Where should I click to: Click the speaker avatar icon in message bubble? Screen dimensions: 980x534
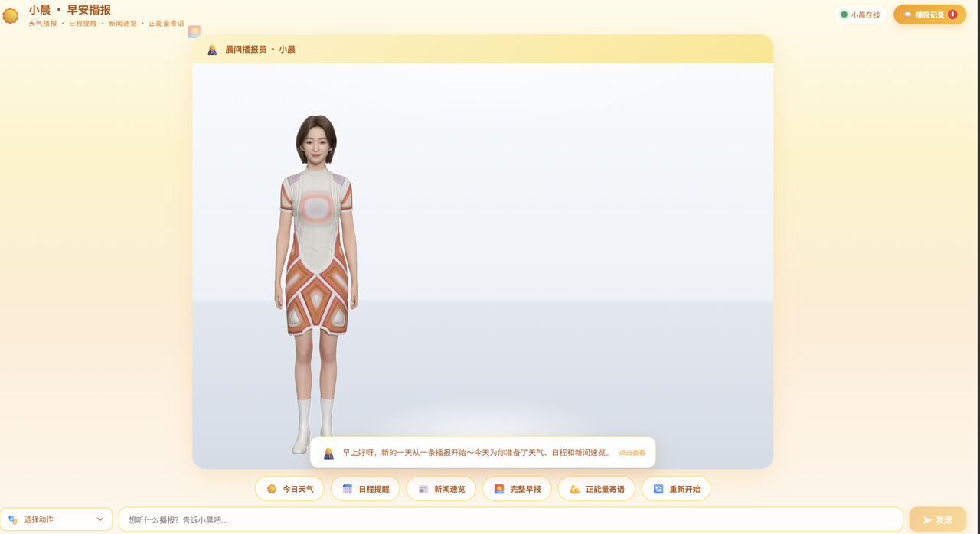point(328,453)
